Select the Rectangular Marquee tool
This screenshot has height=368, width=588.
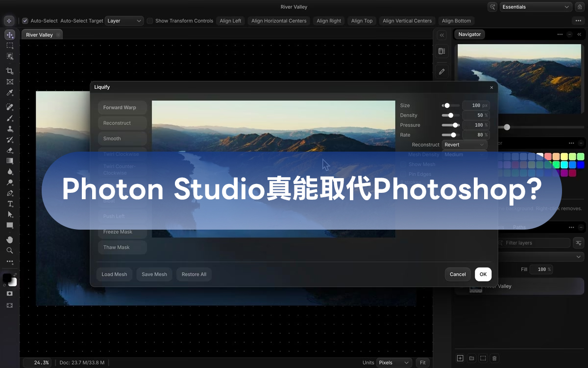[10, 45]
